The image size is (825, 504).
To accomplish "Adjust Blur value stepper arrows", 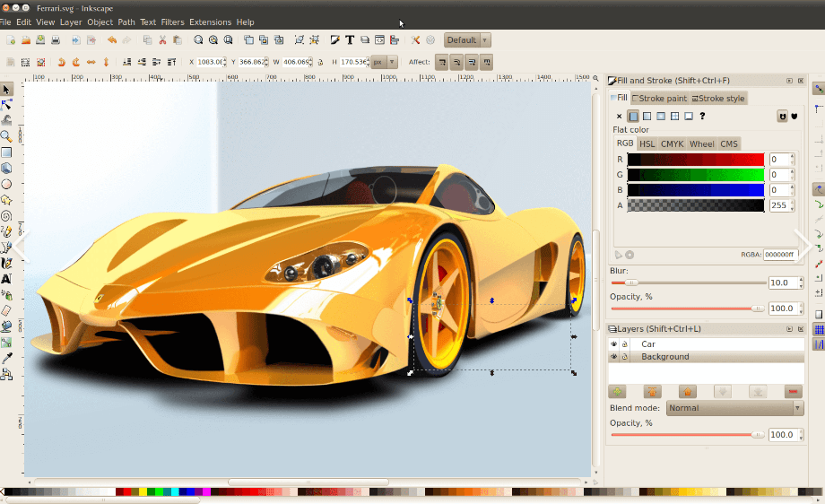I will coord(801,283).
